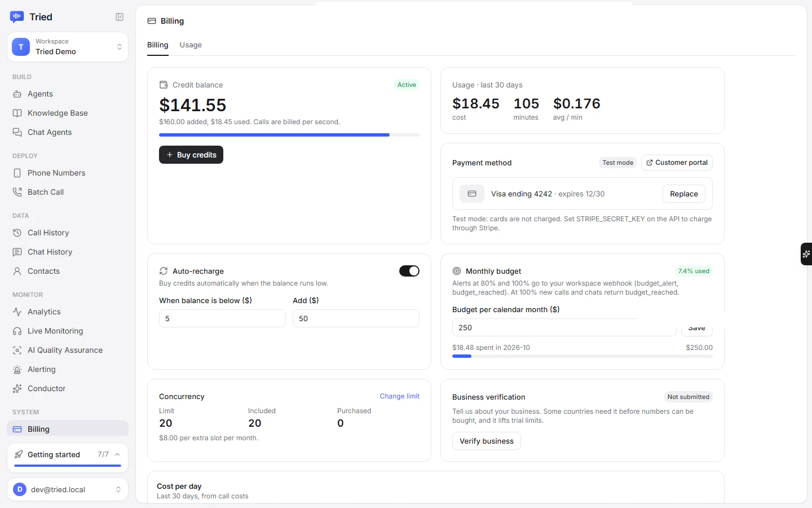Image resolution: width=812 pixels, height=508 pixels.
Task: Click the floating sparkle assistant icon
Action: click(x=806, y=254)
